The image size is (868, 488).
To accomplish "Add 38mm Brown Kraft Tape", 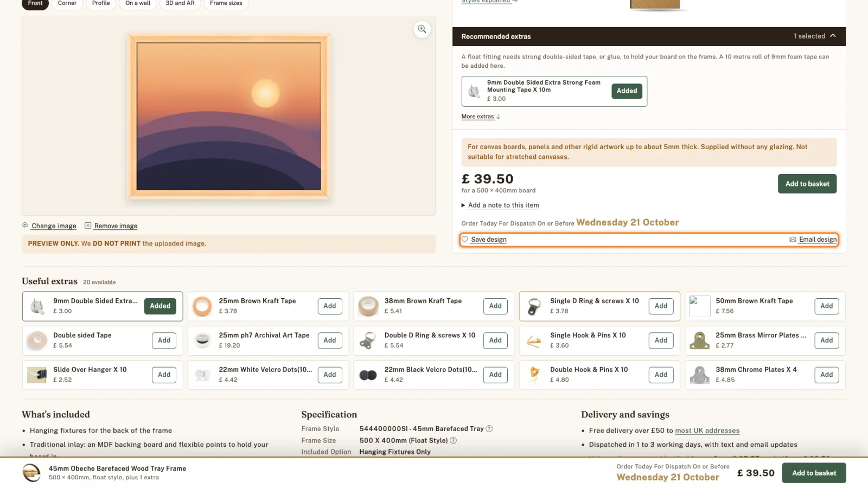I will 495,306.
